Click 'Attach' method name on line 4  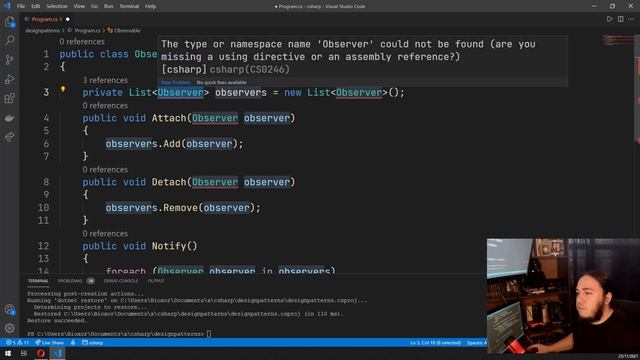pos(169,118)
